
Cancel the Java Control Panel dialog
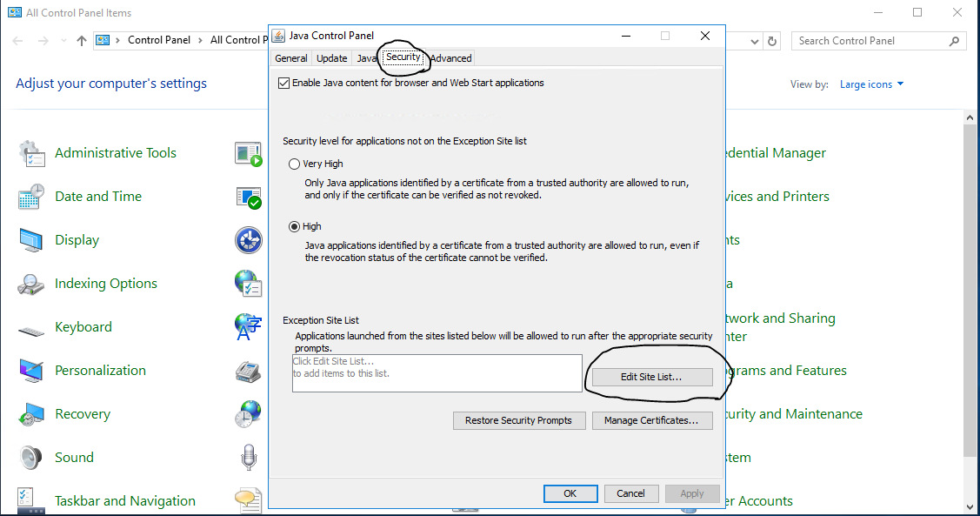pyautogui.click(x=630, y=493)
